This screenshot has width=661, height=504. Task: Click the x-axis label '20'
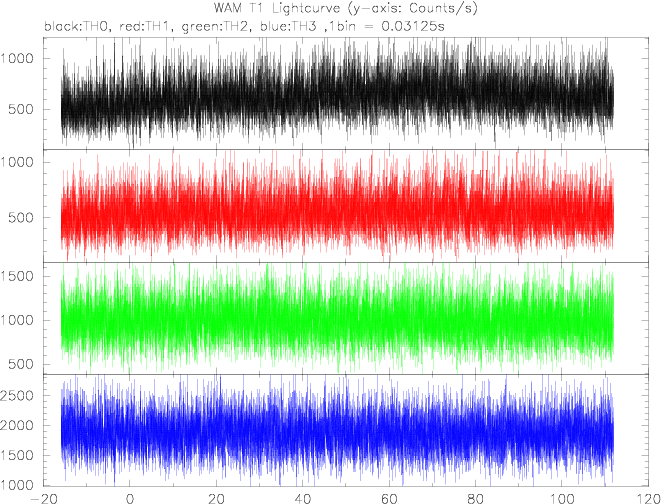click(216, 498)
